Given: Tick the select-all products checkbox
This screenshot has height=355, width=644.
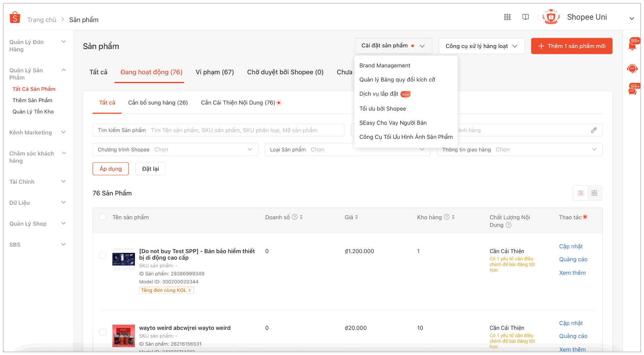Looking at the screenshot, I should pos(103,217).
